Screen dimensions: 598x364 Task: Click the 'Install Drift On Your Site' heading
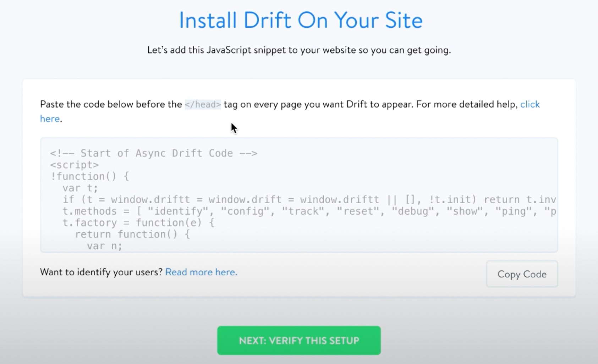coord(301,20)
